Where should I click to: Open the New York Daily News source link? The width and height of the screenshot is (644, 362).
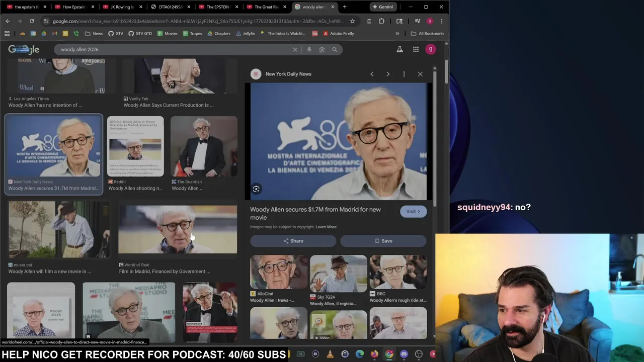288,74
